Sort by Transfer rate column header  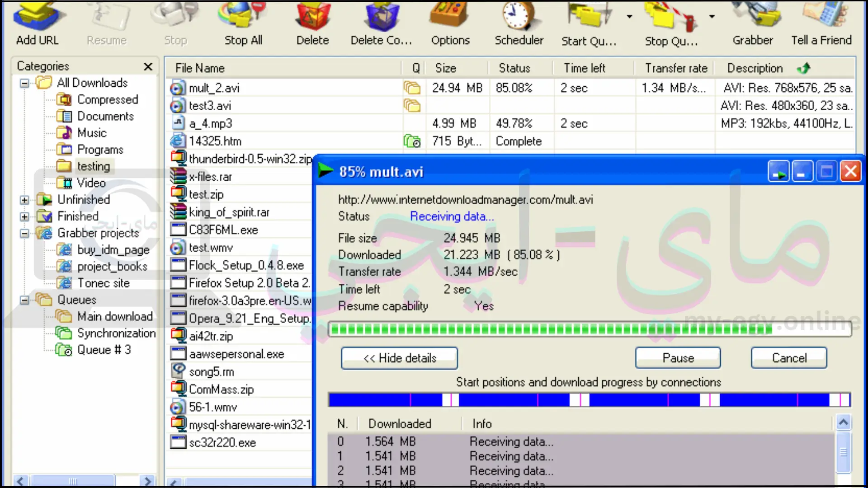(x=675, y=68)
